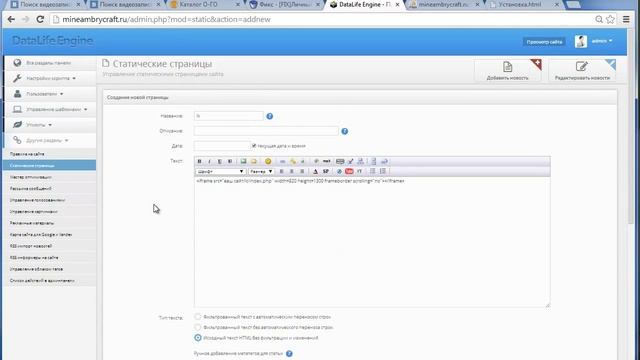Click the bulleted list icon in editor
Image resolution: width=640 pixels, height=360 pixels.
pyautogui.click(x=372, y=171)
